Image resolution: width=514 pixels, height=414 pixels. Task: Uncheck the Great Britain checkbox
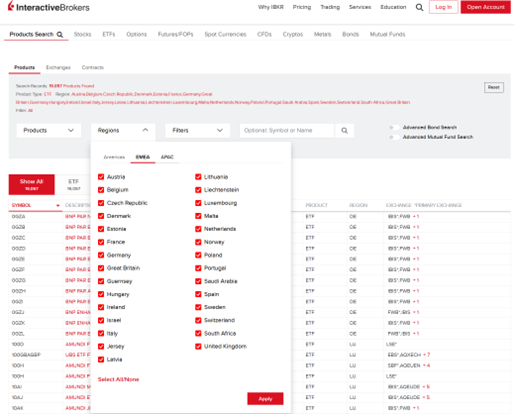(x=101, y=268)
